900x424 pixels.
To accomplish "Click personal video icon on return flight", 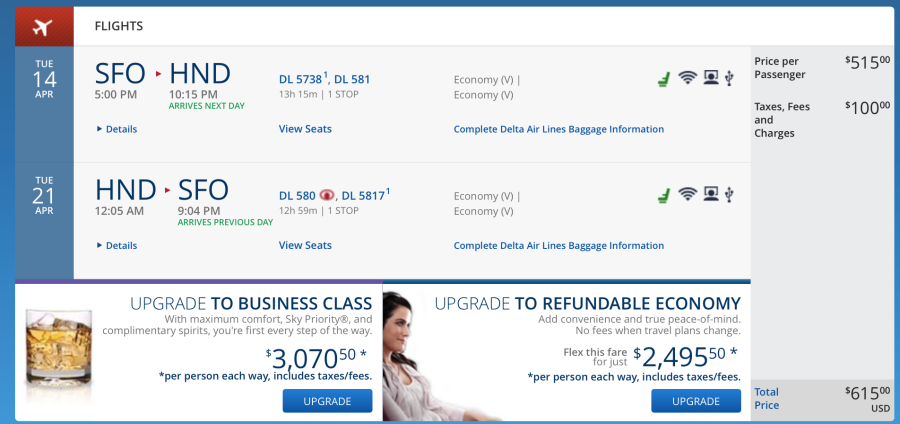I will point(711,195).
